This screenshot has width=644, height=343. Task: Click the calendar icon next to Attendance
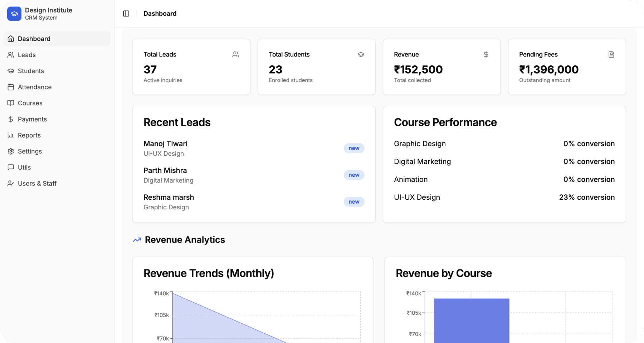pos(11,87)
